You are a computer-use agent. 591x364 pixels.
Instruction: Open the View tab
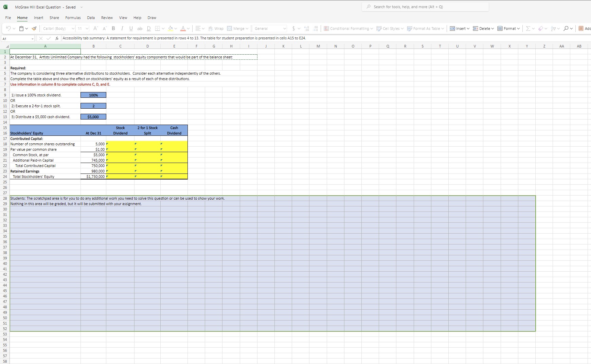tap(123, 18)
